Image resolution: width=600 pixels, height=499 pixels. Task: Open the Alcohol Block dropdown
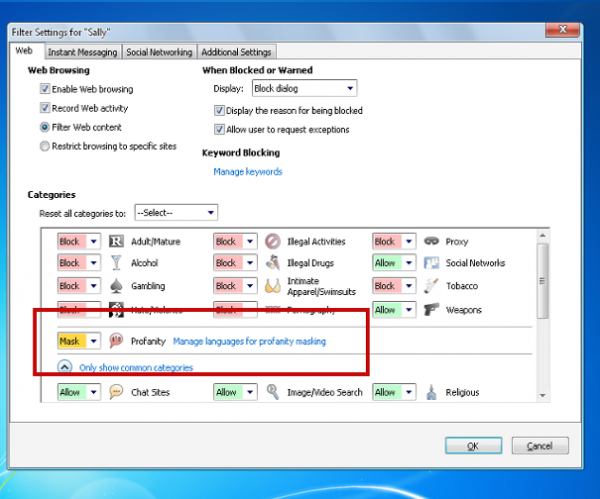coord(79,263)
